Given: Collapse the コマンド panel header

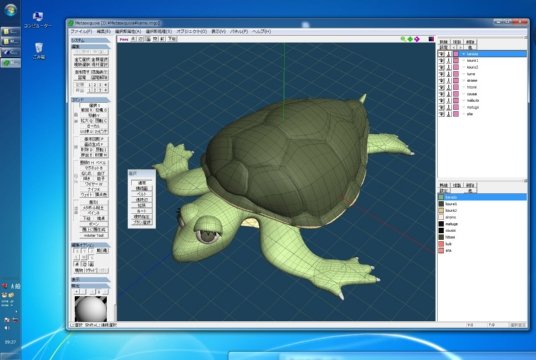Looking at the screenshot, I should tap(91, 100).
